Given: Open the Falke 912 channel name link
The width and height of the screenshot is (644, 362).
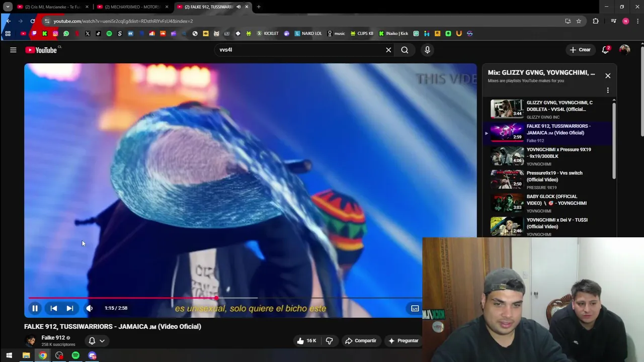Looking at the screenshot, I should point(53,337).
